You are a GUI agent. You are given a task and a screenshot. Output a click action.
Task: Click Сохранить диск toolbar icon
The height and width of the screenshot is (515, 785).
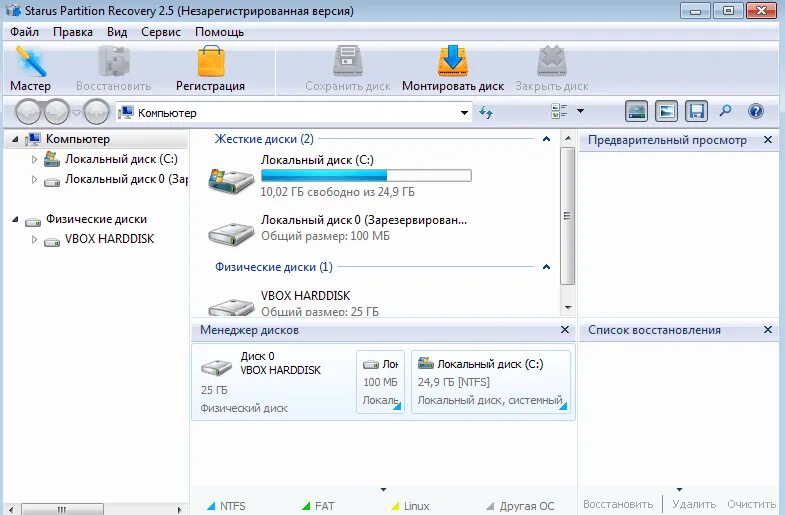(348, 69)
